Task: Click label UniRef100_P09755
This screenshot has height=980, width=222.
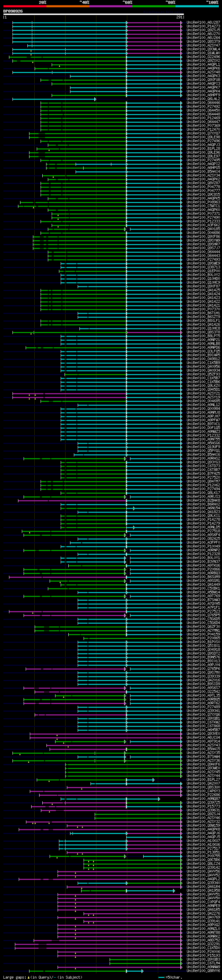Action: pos(203,856)
